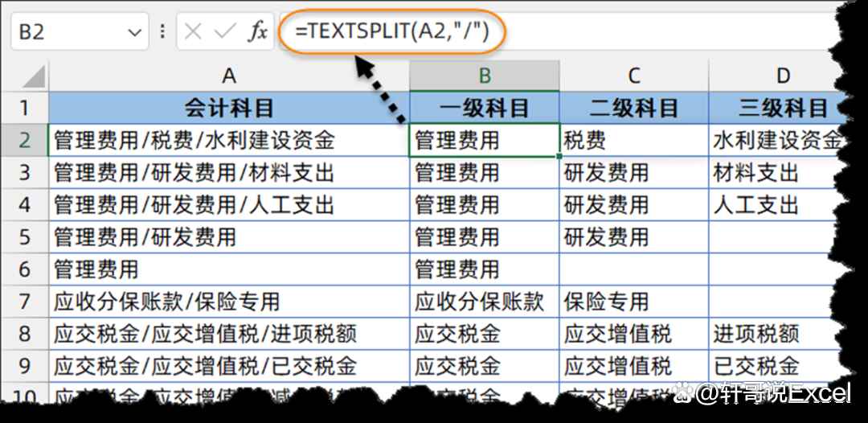This screenshot has height=423, width=868.
Task: Click cell C3 containing 研发费用
Action: 634,173
